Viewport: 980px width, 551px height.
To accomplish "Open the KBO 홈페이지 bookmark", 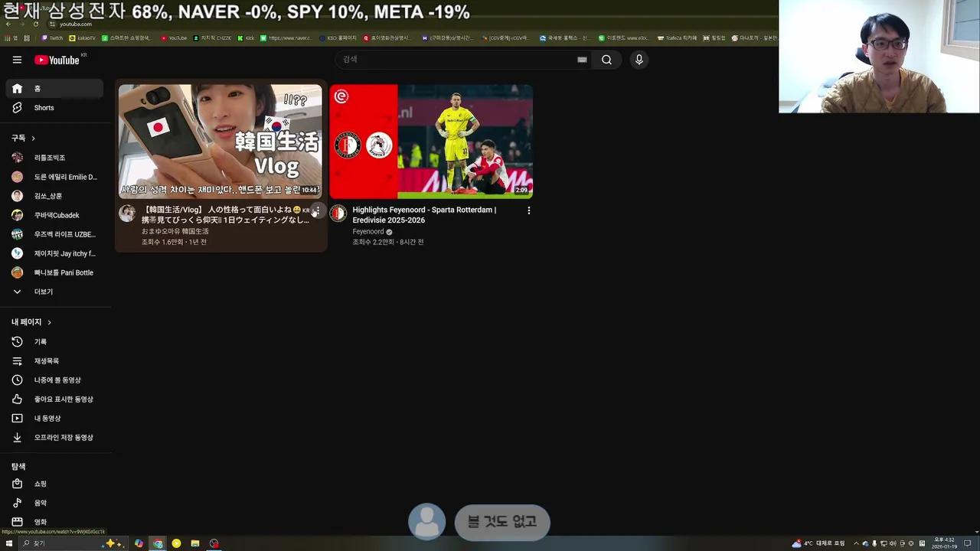I will click(338, 37).
